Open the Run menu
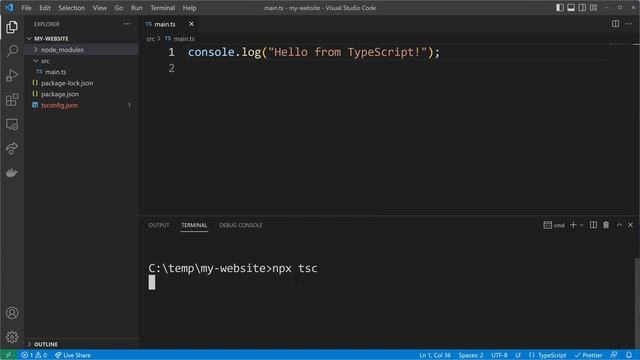This screenshot has width=640, height=360. coord(136,8)
